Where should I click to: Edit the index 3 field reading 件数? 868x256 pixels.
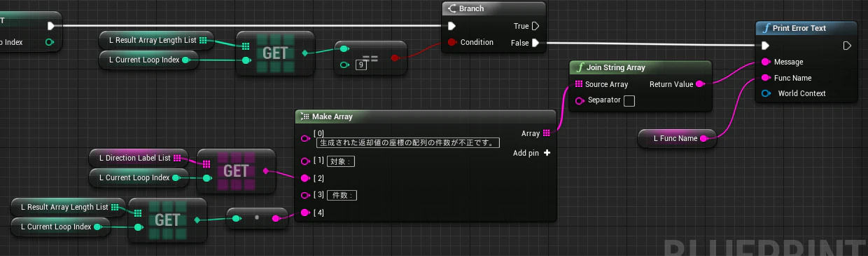(x=342, y=195)
